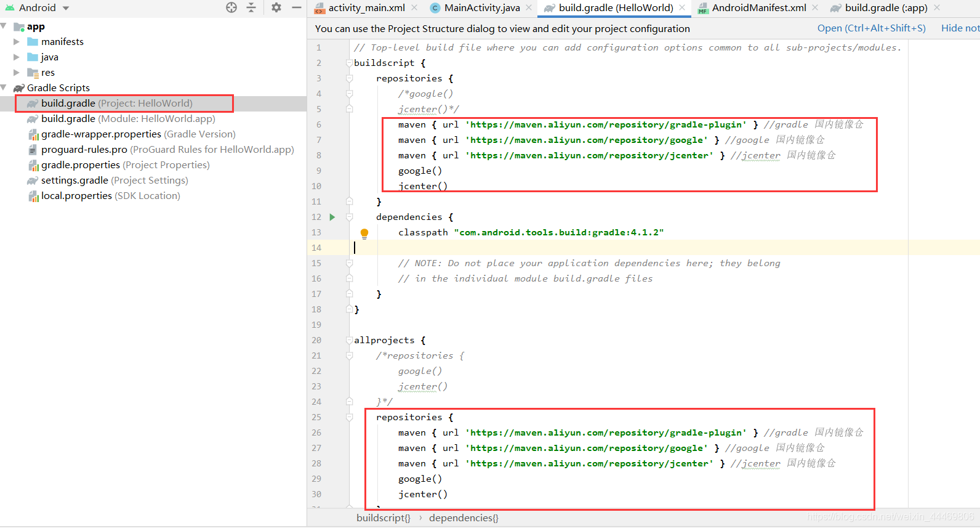Fold the repositories block at line 3
The width and height of the screenshot is (980, 528).
(x=349, y=78)
